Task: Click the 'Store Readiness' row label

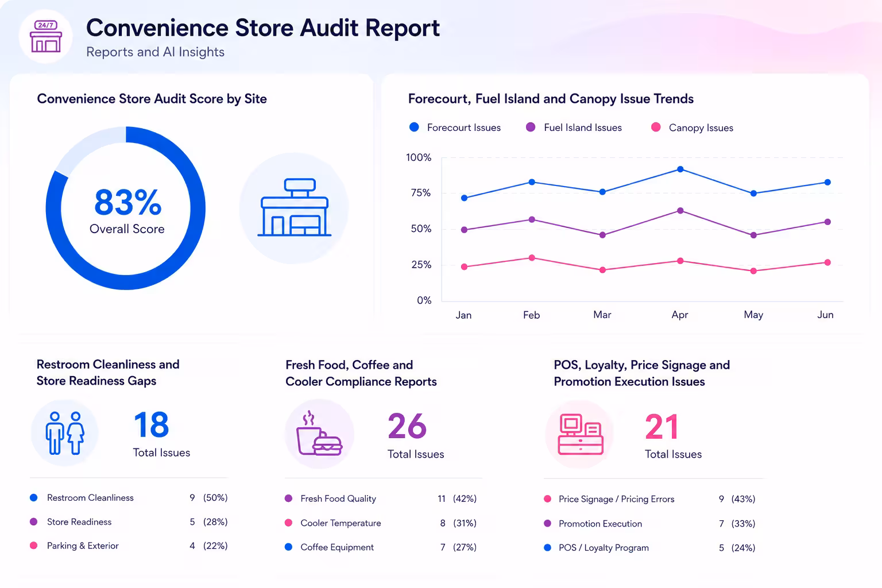Action: point(79,522)
